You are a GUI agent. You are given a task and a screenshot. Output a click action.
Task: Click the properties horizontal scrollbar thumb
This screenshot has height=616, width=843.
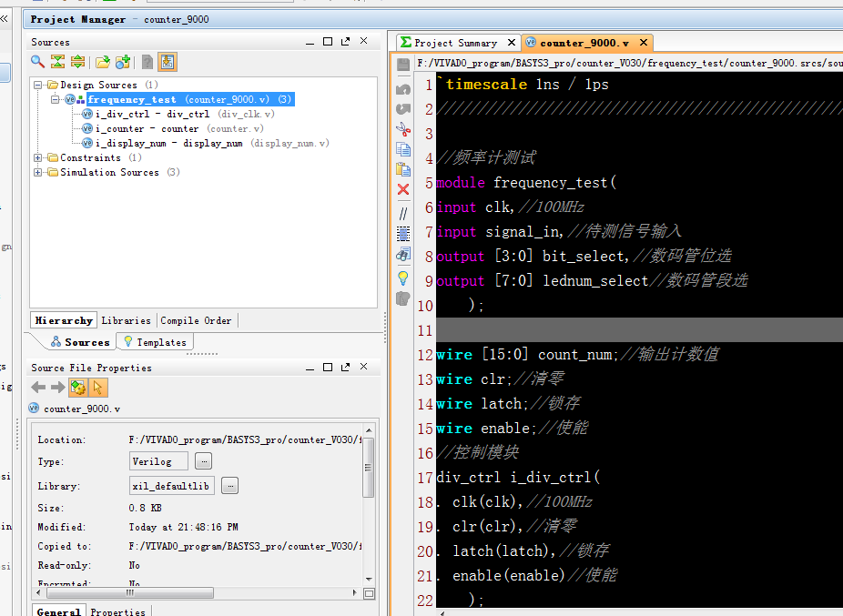(130, 593)
